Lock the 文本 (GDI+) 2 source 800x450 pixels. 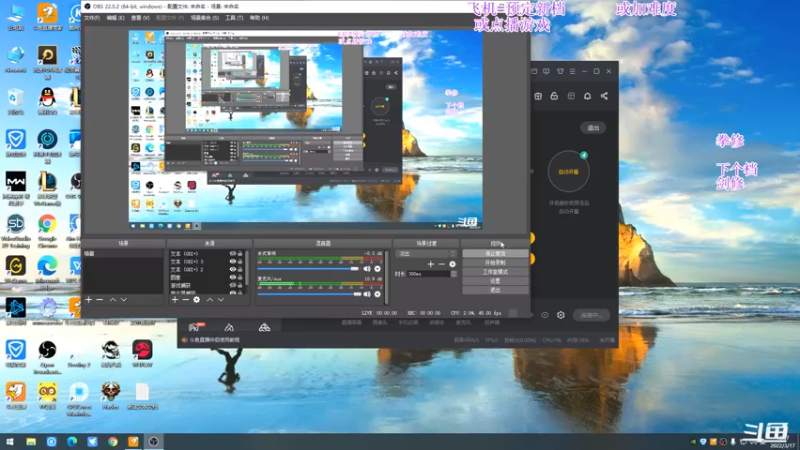[240, 269]
